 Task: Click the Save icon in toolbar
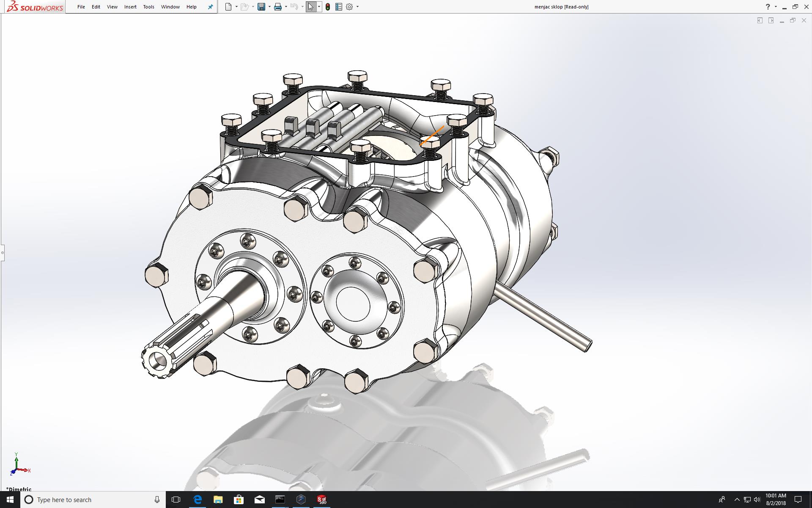coord(261,7)
